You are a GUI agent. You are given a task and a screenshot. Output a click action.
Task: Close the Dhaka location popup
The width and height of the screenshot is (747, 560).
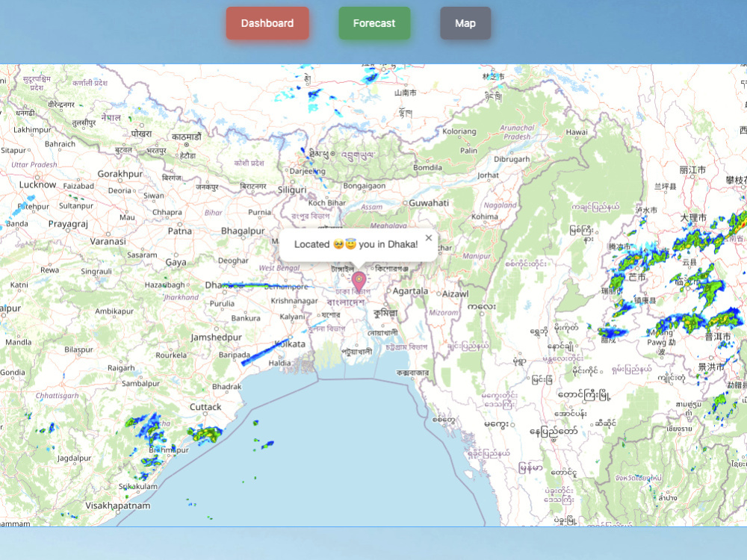[x=428, y=237]
